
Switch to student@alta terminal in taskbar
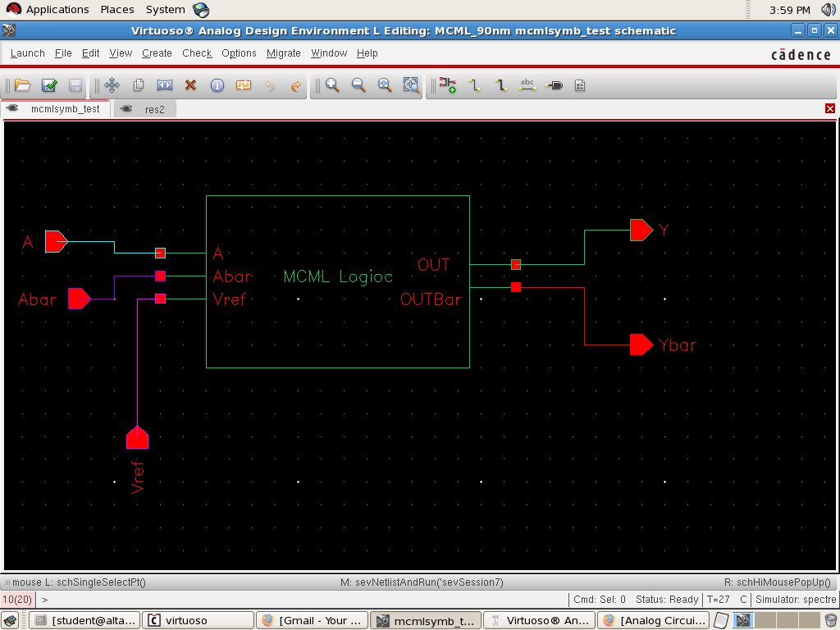pos(84,620)
